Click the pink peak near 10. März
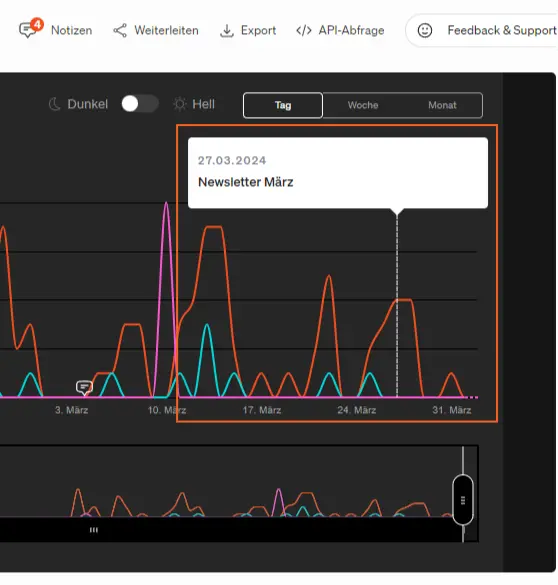Image resolution: width=558 pixels, height=585 pixels. coord(166,204)
